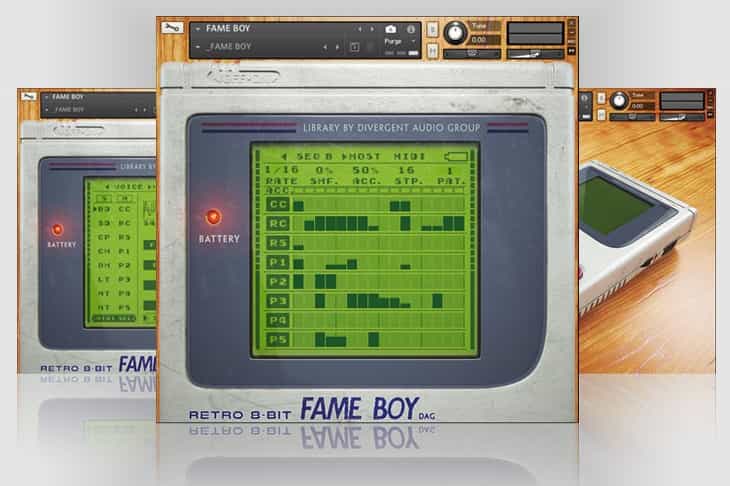730x486 pixels.
Task: Click the small arrows button at header right edge
Action: pyautogui.click(x=572, y=50)
